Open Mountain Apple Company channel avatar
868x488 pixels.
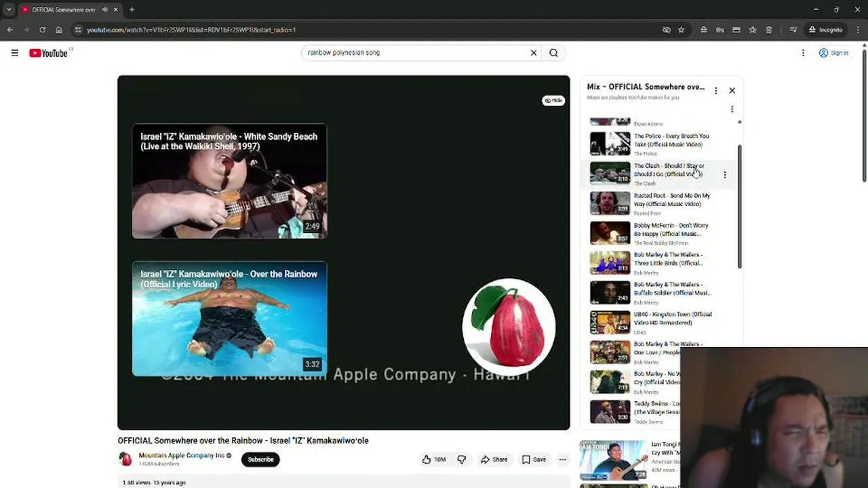coord(125,459)
